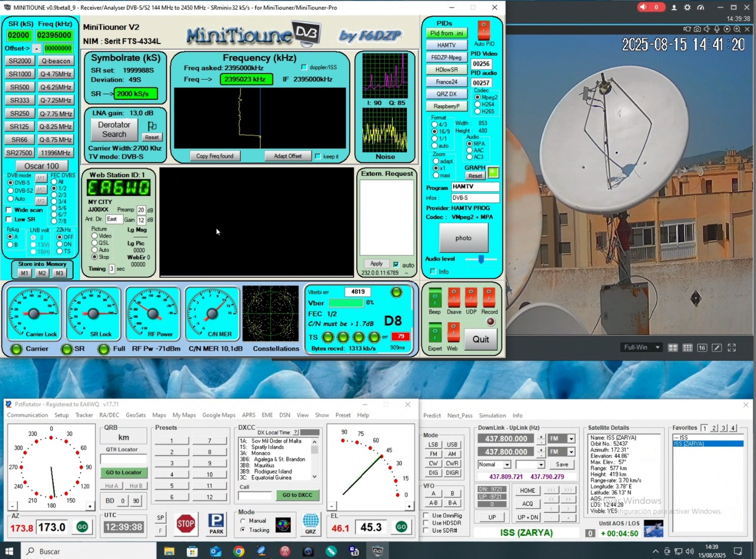Image resolution: width=756 pixels, height=559 pixels.
Task: Open File Explorer from the taskbar
Action: pyautogui.click(x=169, y=551)
